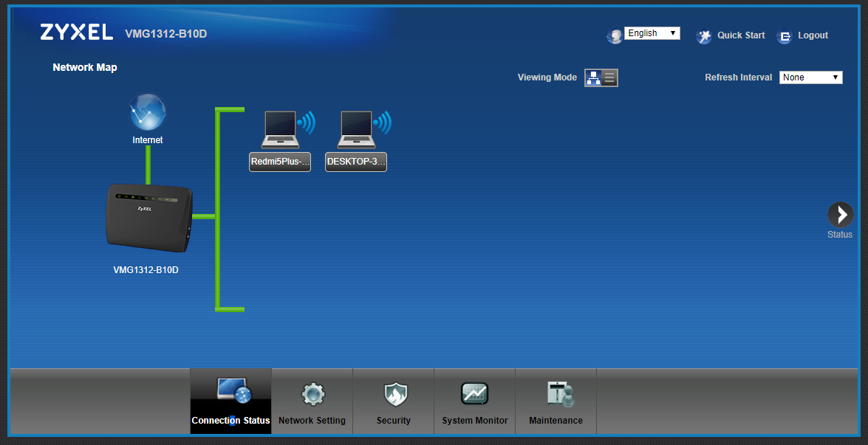Open the Security menu label

point(394,421)
